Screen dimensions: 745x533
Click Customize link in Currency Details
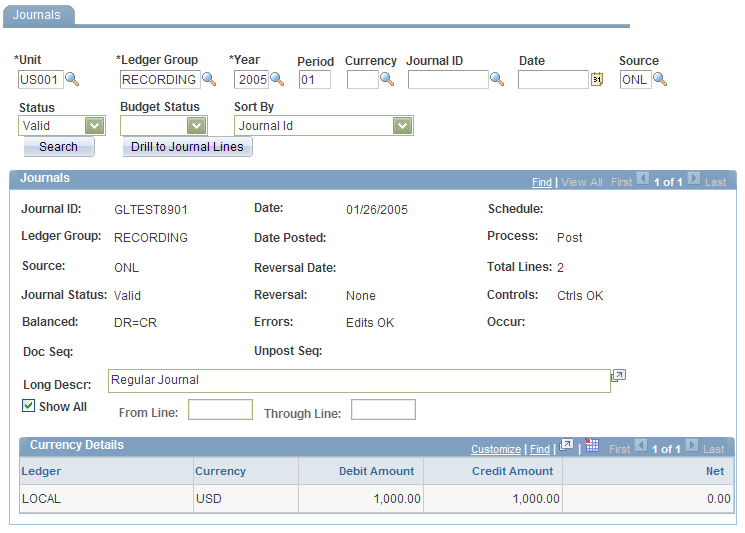[x=496, y=449]
